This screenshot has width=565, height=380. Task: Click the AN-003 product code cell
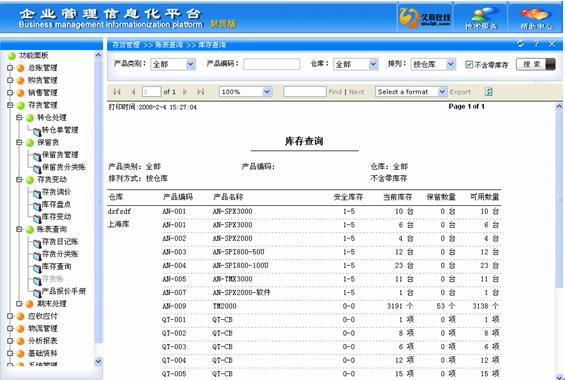click(x=174, y=252)
